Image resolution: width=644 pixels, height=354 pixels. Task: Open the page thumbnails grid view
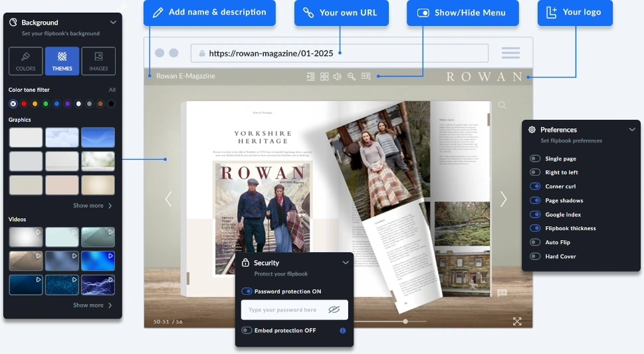(x=324, y=77)
